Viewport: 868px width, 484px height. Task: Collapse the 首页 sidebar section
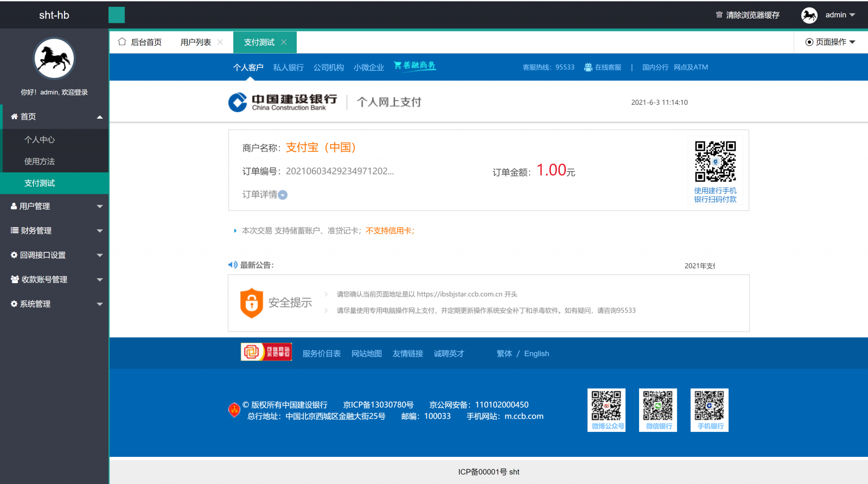(x=100, y=117)
